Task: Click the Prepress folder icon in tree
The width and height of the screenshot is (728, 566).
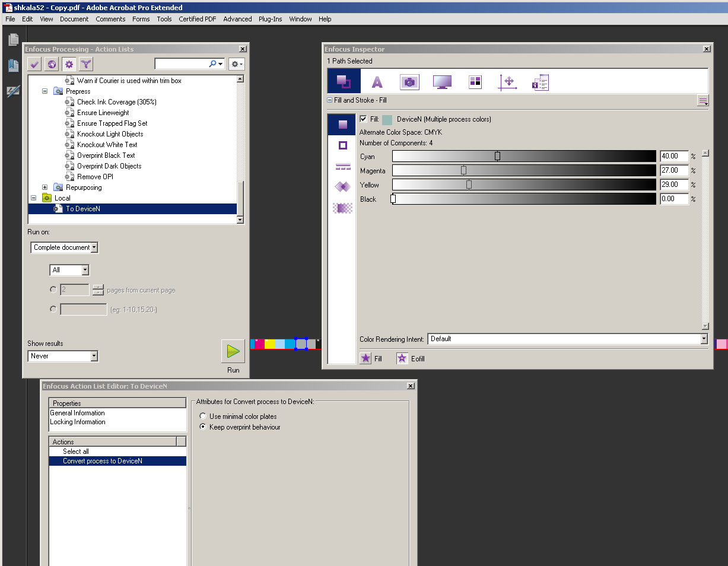Action: tap(58, 91)
